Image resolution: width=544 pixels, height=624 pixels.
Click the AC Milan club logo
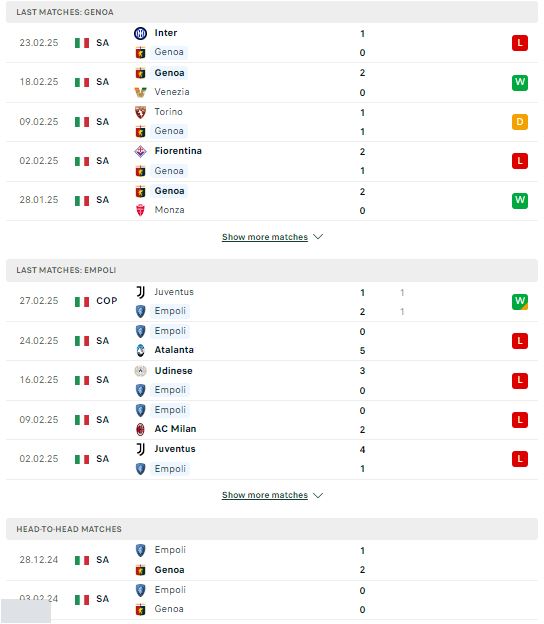coord(140,429)
